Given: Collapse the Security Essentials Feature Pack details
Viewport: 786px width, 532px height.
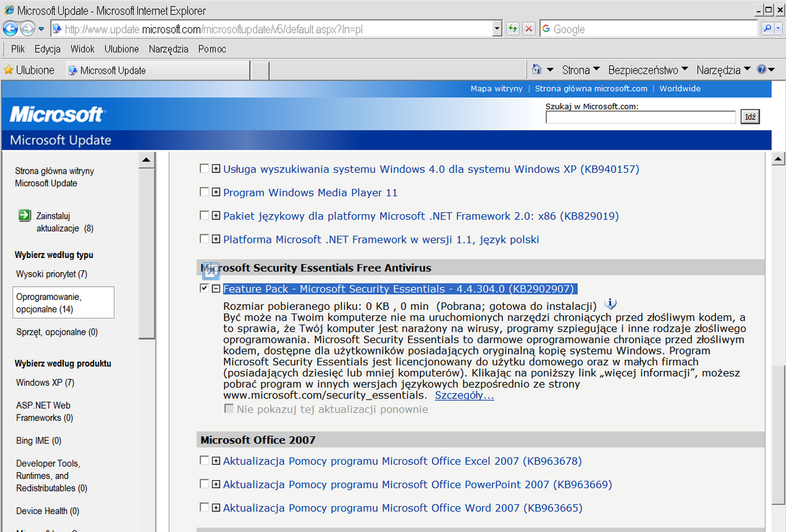Looking at the screenshot, I should point(216,289).
